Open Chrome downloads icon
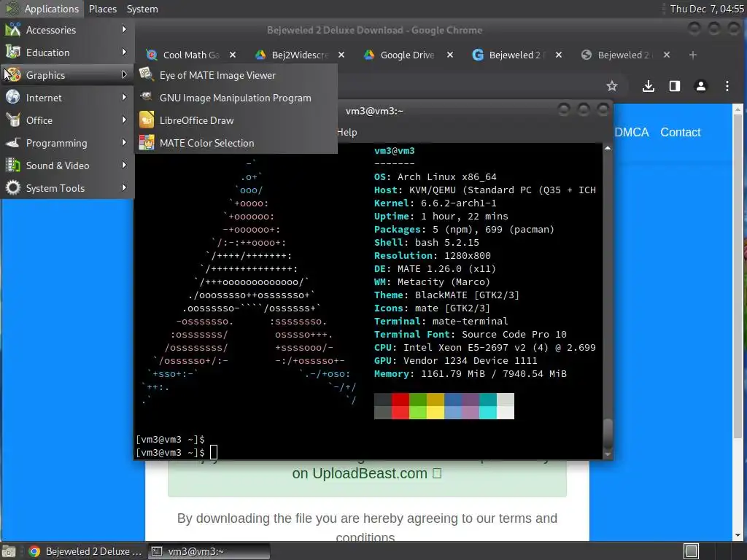The image size is (747, 560). coord(648,86)
